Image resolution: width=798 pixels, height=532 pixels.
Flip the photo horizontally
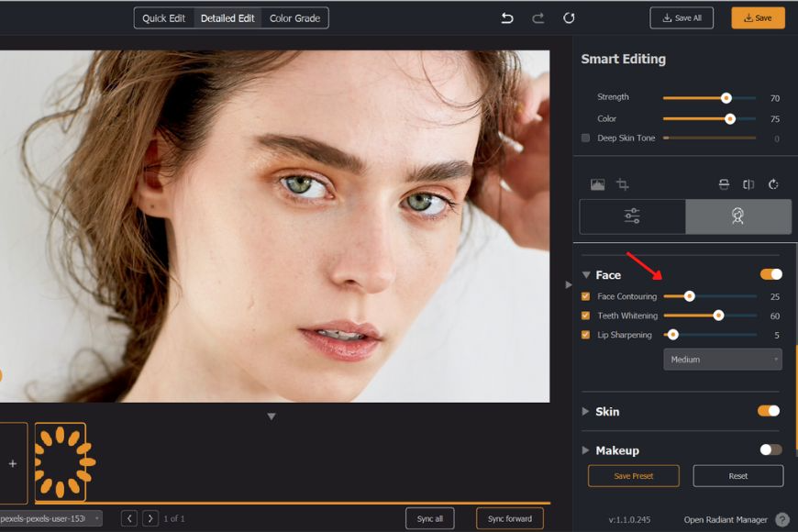coord(748,183)
